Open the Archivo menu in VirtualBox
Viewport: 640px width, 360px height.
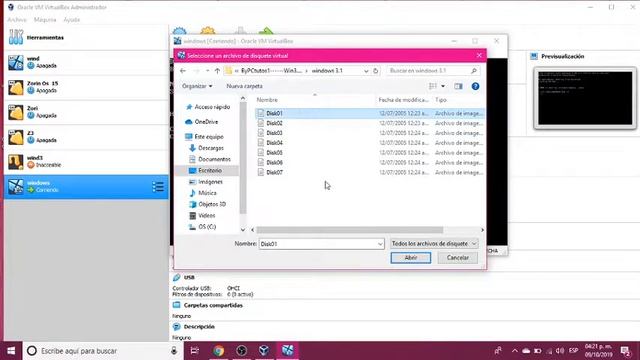(17, 20)
